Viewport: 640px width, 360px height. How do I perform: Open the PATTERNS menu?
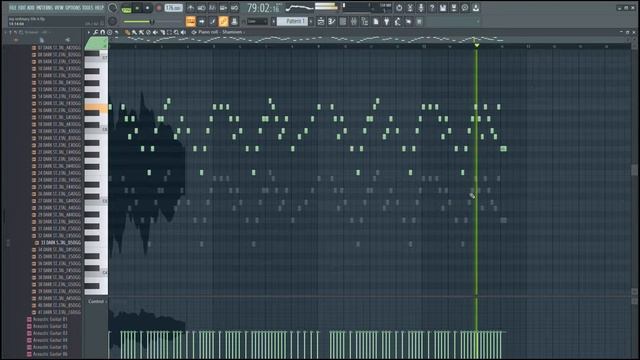pos(45,8)
